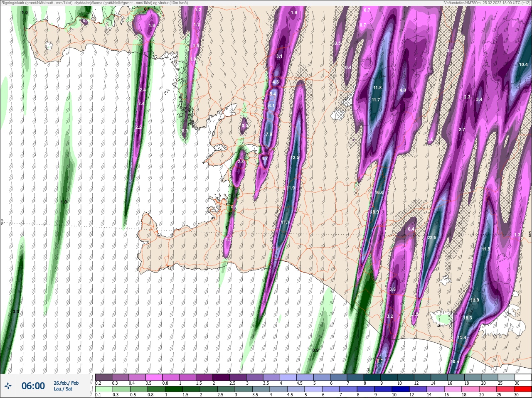
Task: Click the 3.2 precipitation value
Action: click(x=390, y=316)
